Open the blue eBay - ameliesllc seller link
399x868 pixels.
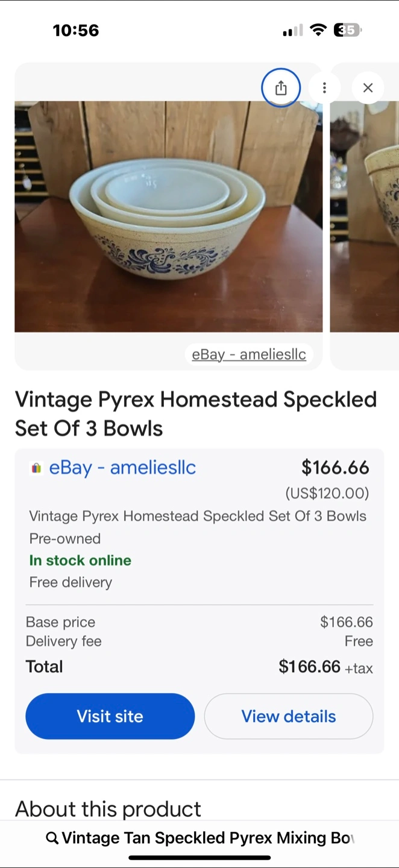(x=122, y=468)
